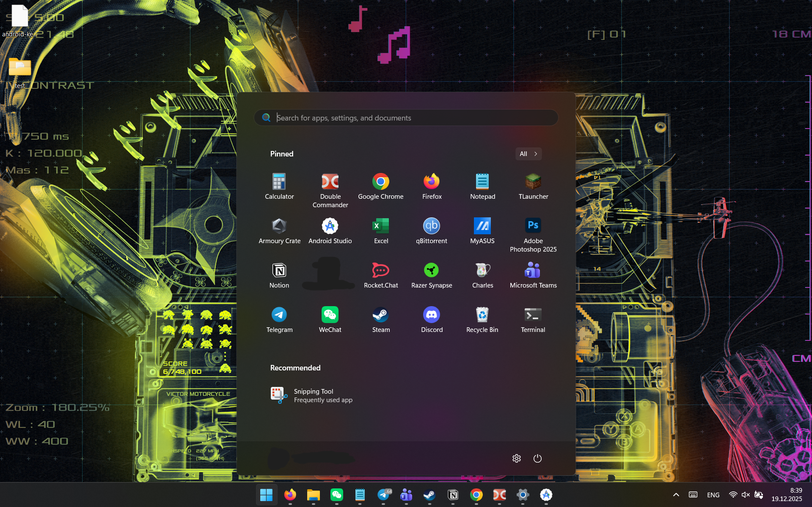Open Google Chrome from the taskbar

pyautogui.click(x=476, y=495)
